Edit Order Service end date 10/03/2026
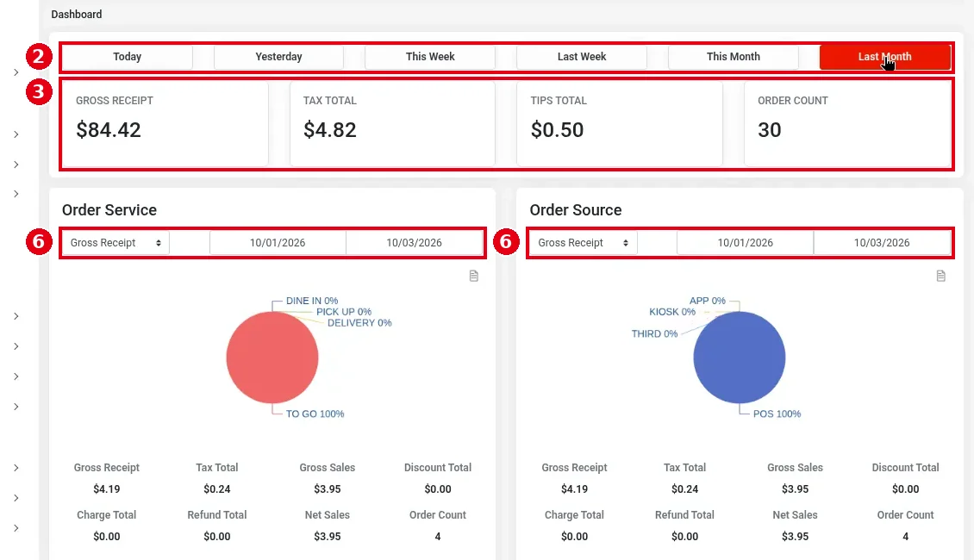 [x=415, y=243]
